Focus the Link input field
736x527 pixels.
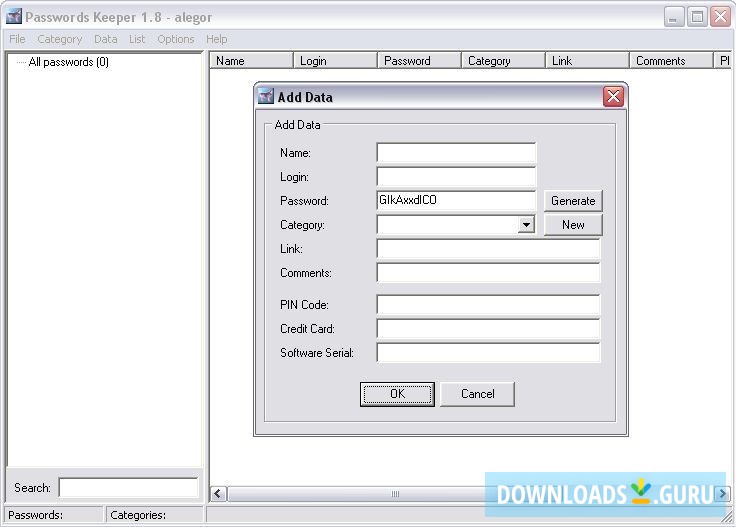tap(488, 249)
